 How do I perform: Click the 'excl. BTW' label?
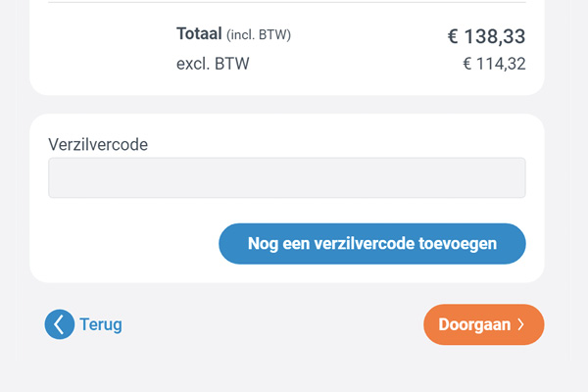point(213,64)
